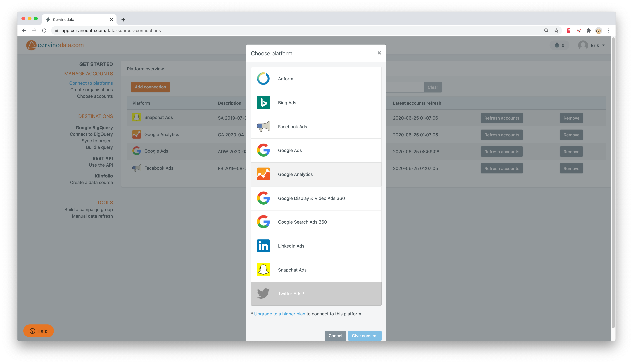Image resolution: width=633 pixels, height=364 pixels.
Task: Click the greyed Twitter bird icon
Action: coord(263,293)
